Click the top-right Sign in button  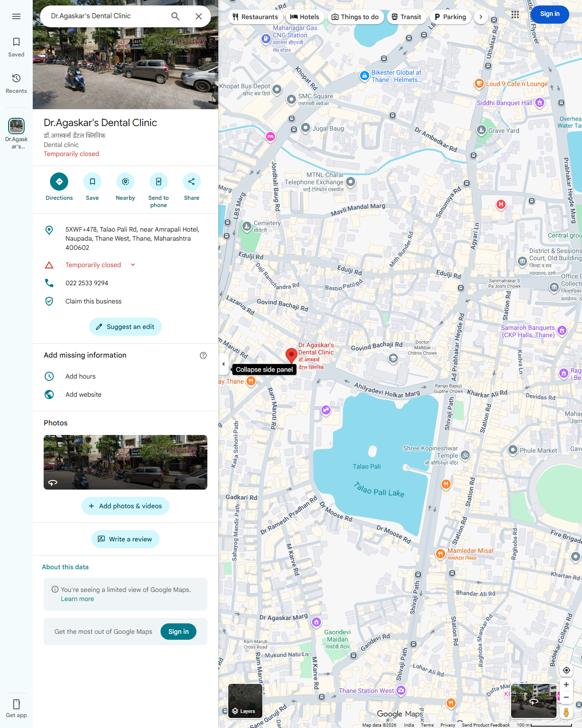pyautogui.click(x=550, y=14)
